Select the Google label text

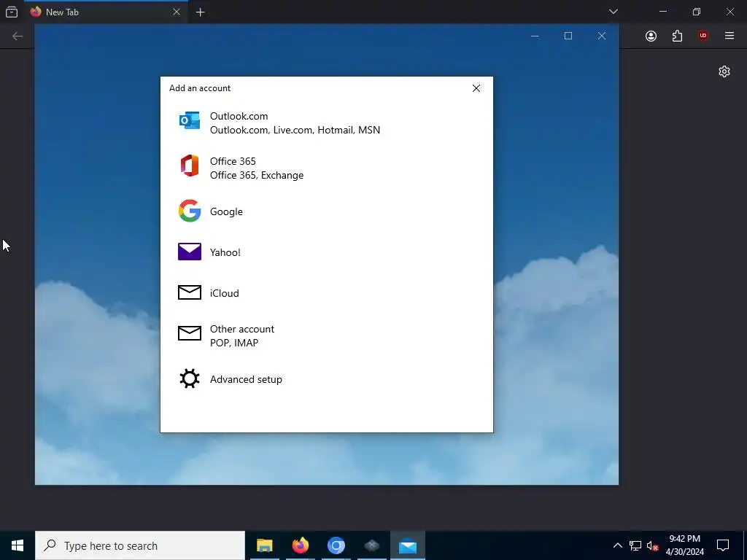[x=226, y=211]
